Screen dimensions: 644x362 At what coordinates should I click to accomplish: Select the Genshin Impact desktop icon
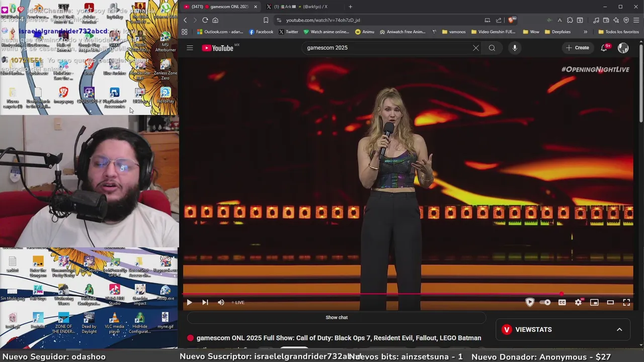pos(140,294)
